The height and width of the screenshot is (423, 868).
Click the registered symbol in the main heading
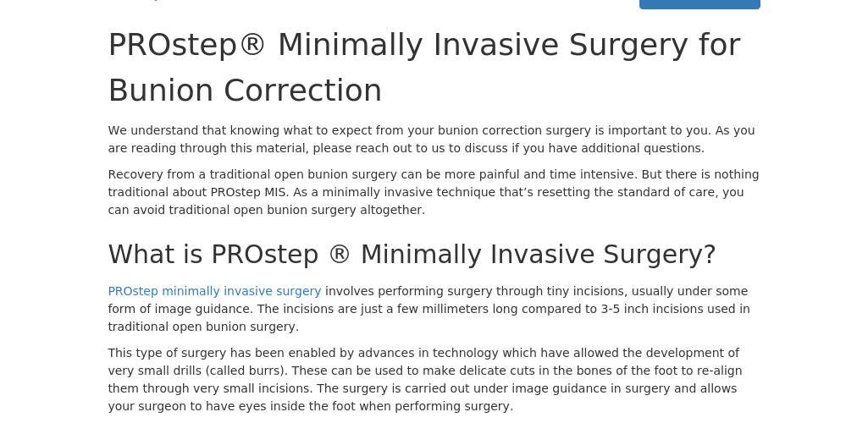252,46
